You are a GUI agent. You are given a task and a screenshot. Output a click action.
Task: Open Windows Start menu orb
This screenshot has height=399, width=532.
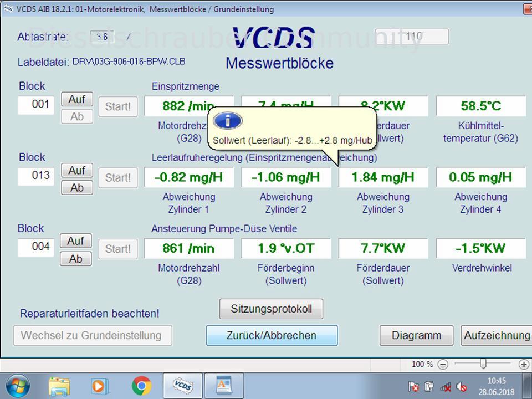(17, 386)
